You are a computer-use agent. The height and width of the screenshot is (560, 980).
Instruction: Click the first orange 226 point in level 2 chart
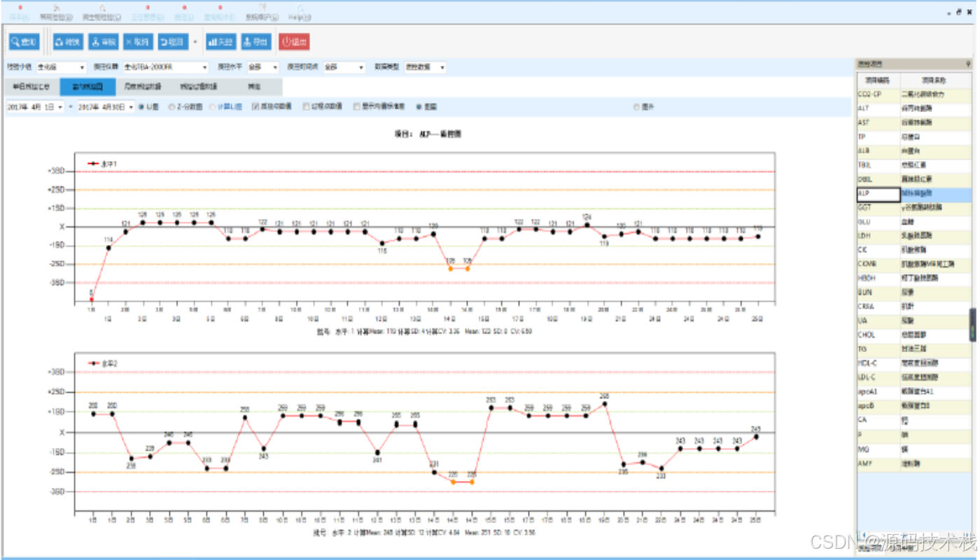tap(453, 482)
